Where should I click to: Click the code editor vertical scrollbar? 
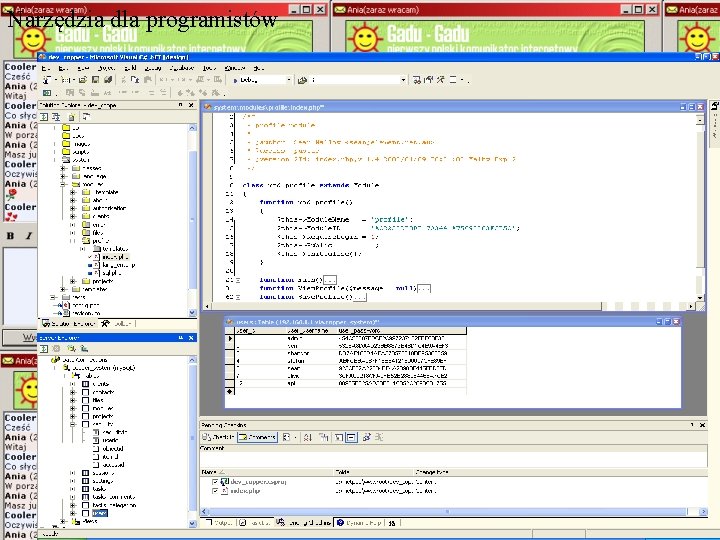click(700, 209)
